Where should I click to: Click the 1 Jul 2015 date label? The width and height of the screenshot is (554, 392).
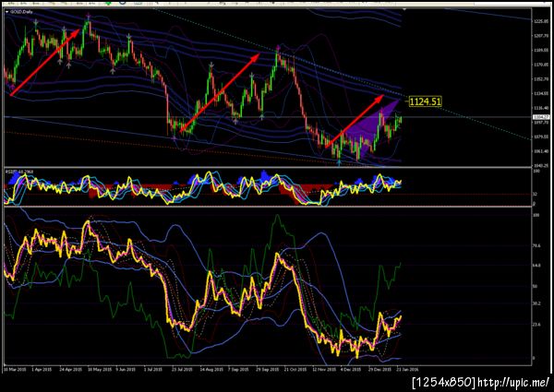click(152, 370)
